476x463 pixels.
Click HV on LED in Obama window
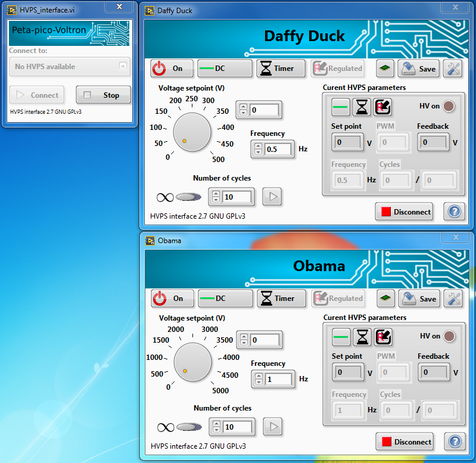(x=449, y=336)
